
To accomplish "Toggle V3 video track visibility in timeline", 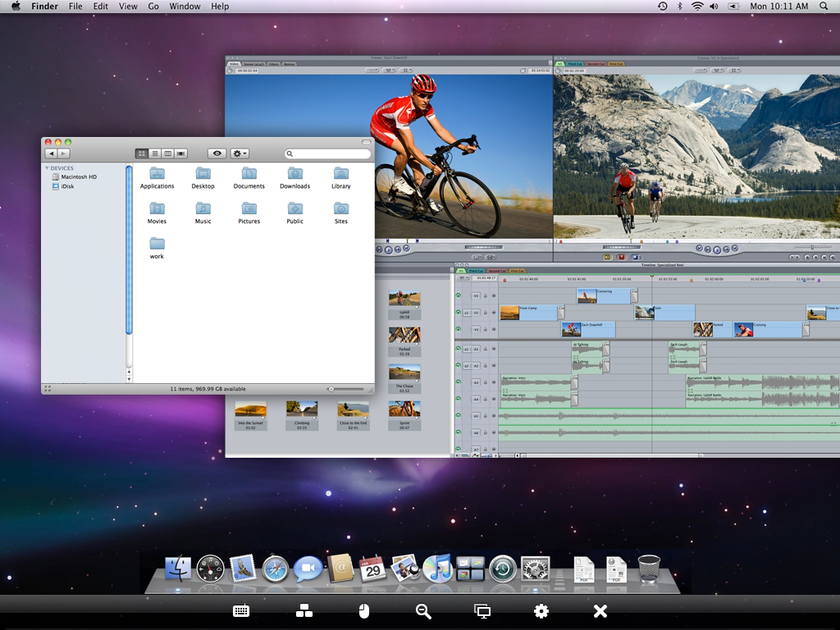I will pos(459,295).
